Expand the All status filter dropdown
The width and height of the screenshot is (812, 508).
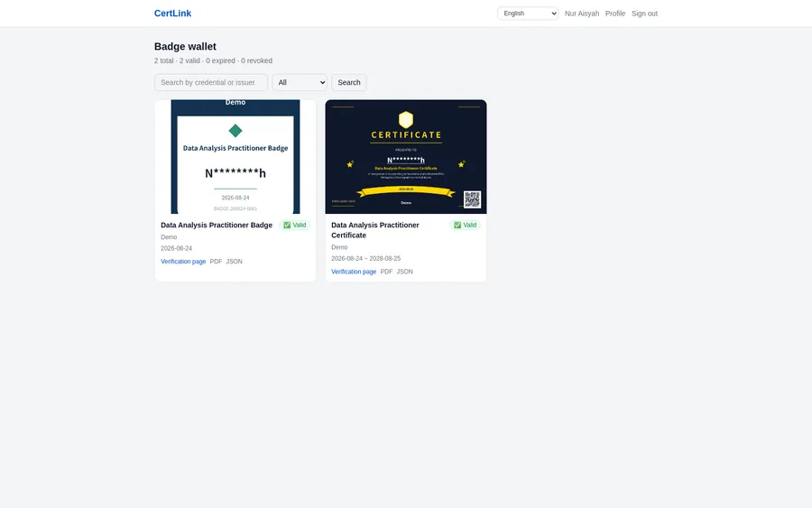point(300,82)
